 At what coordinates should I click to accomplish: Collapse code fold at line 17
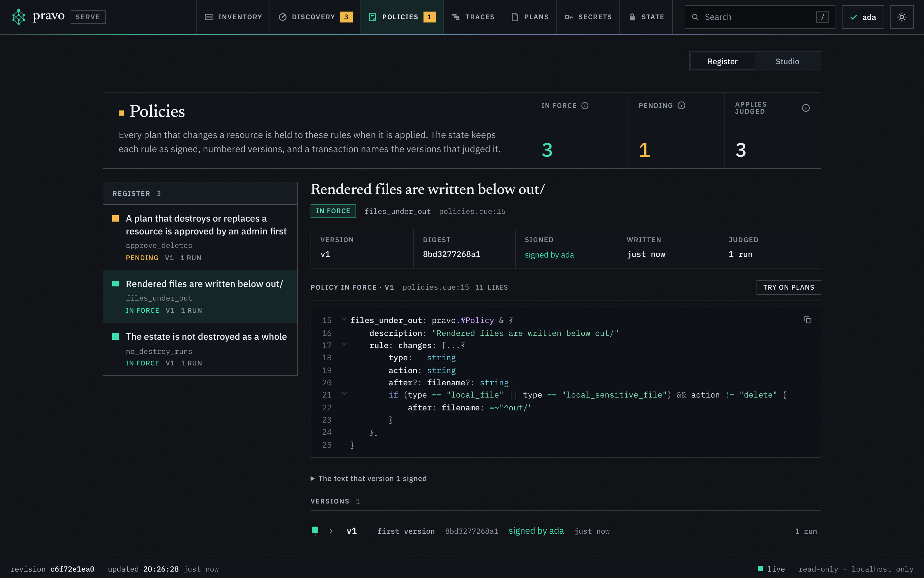click(x=344, y=344)
